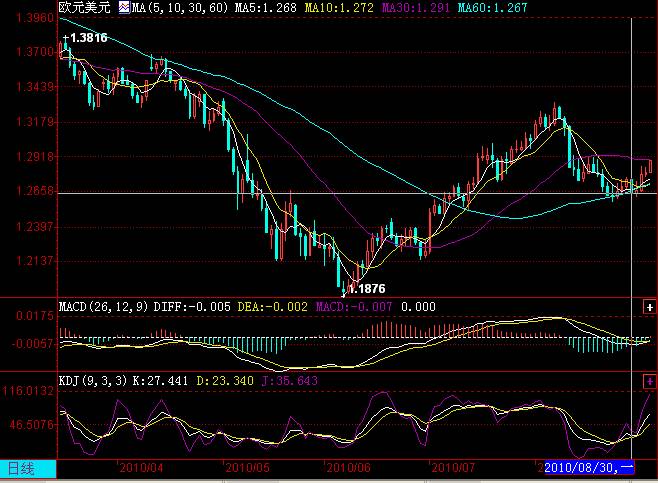This screenshot has height=483, width=658.
Task: Click the KDJ(9,3,3) indicator label
Action: point(92,381)
